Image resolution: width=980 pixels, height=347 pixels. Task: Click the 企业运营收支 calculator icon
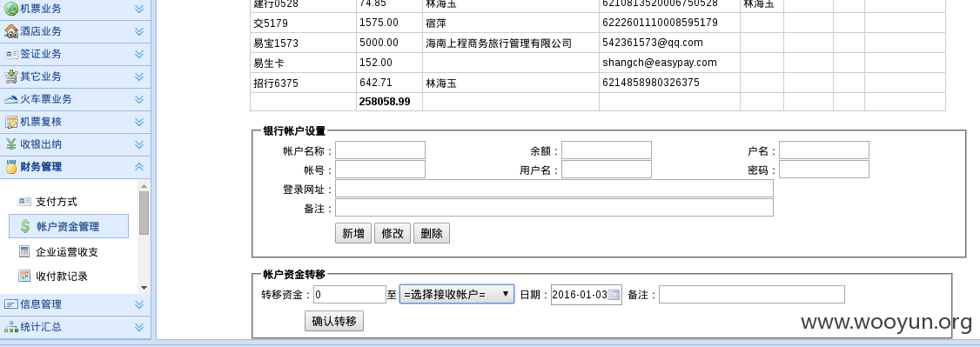coord(24,251)
